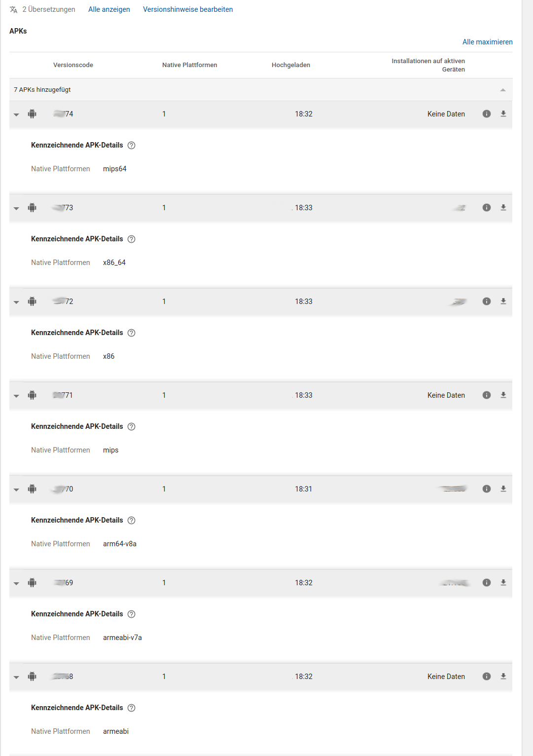The image size is (533, 756).
Task: Open 'Versionshinweise bearbeiten' link
Action: pyautogui.click(x=188, y=9)
